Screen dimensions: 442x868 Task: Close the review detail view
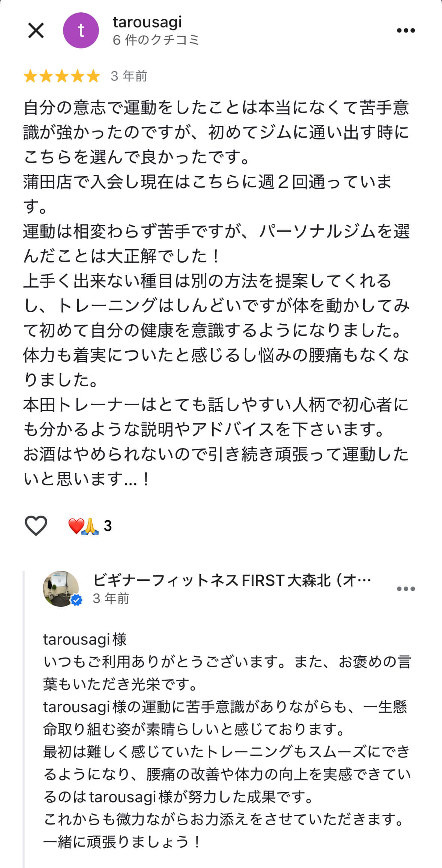coord(36,30)
